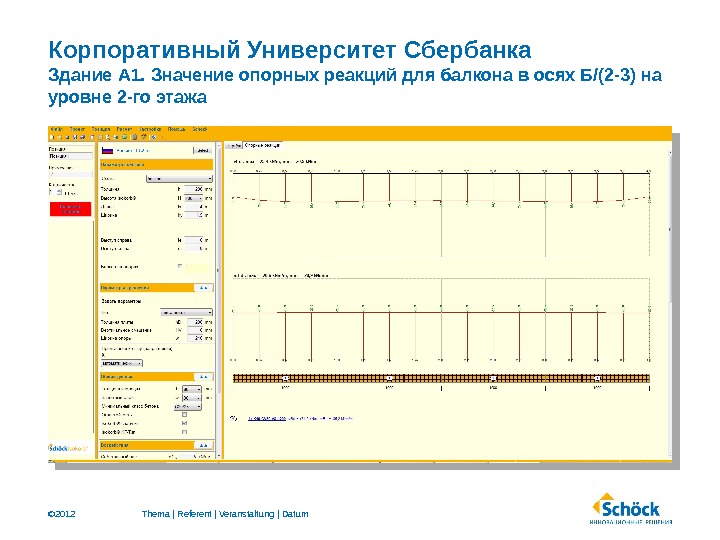The width and height of the screenshot is (720, 540).
Task: Click the Open folder toolbar icon
Action: point(59,137)
